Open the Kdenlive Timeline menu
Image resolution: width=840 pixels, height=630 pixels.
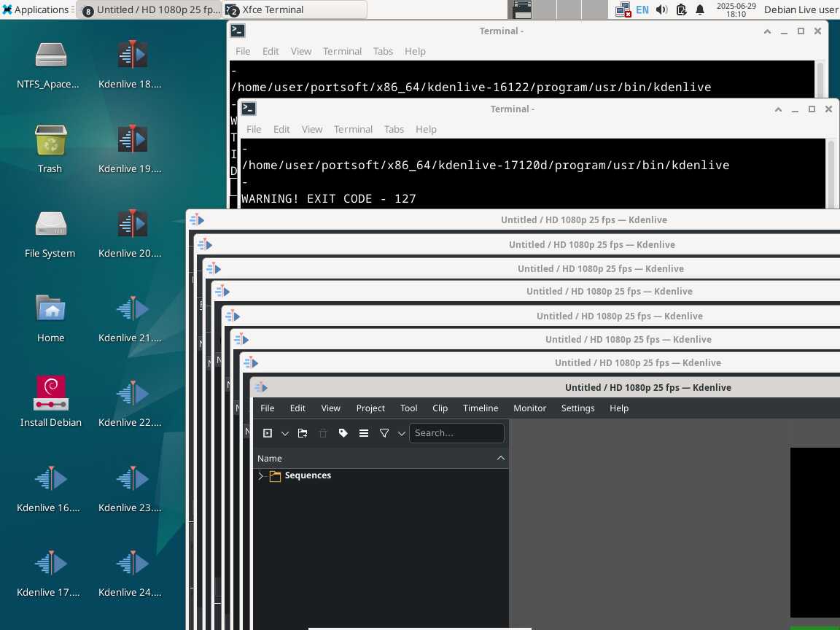click(x=481, y=408)
